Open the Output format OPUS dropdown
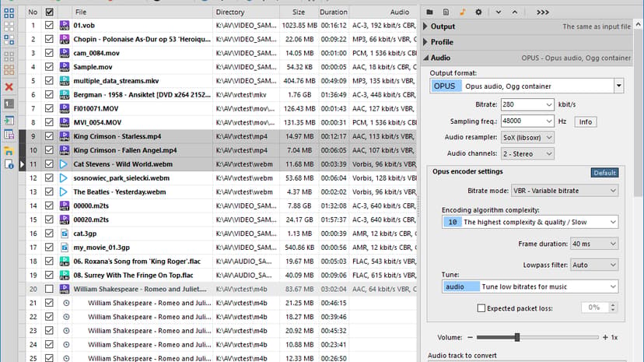This screenshot has height=362, width=644. point(618,86)
